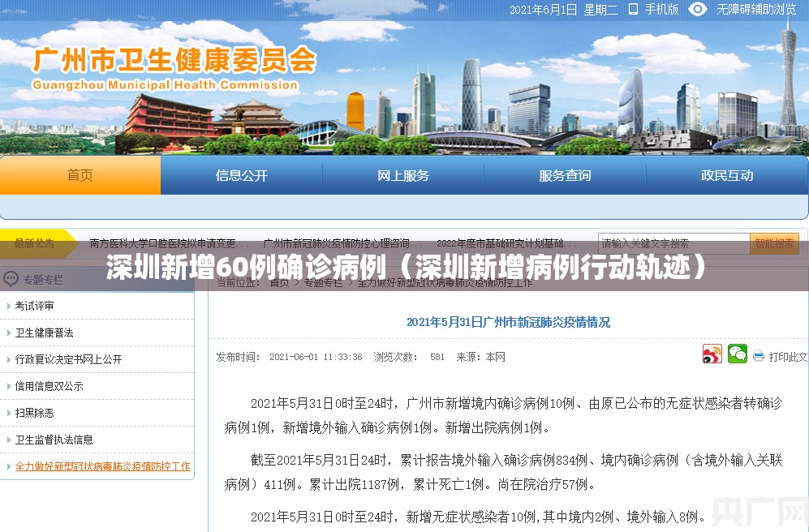Click the 无障碍辅助浏览 link
809x532 pixels.
pyautogui.click(x=756, y=9)
